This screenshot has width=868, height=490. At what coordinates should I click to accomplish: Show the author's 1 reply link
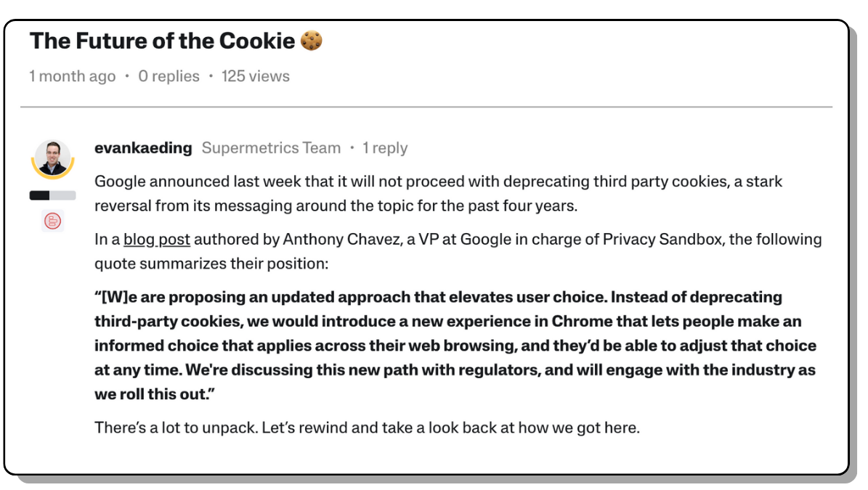tap(385, 148)
